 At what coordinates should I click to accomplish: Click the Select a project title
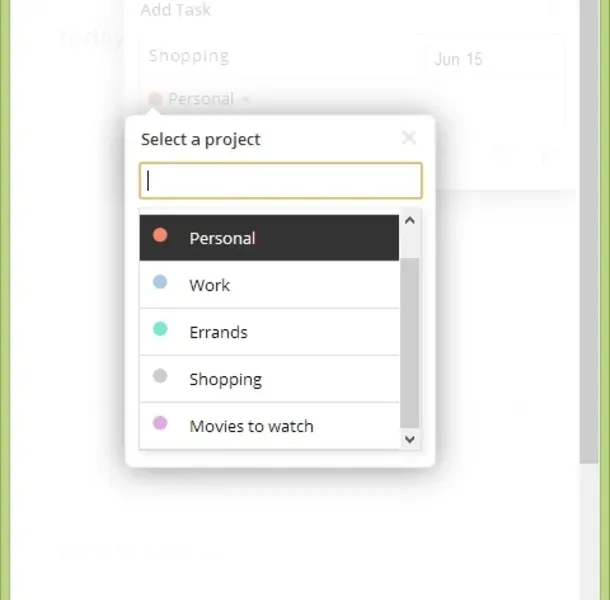pyautogui.click(x=201, y=139)
